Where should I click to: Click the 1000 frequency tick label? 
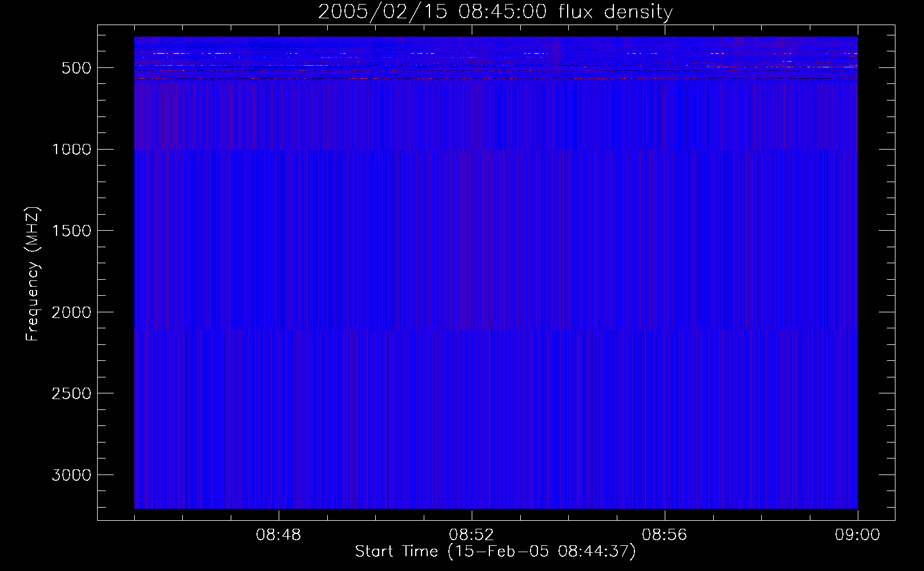[x=71, y=150]
